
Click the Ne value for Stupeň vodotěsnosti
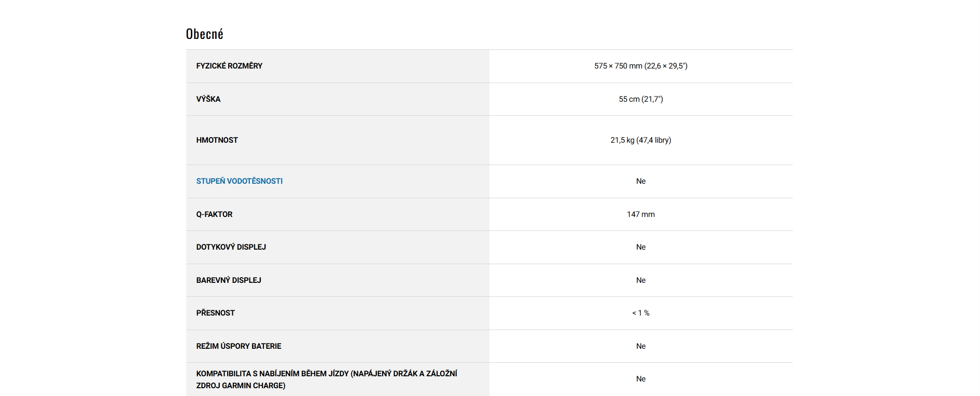click(640, 181)
